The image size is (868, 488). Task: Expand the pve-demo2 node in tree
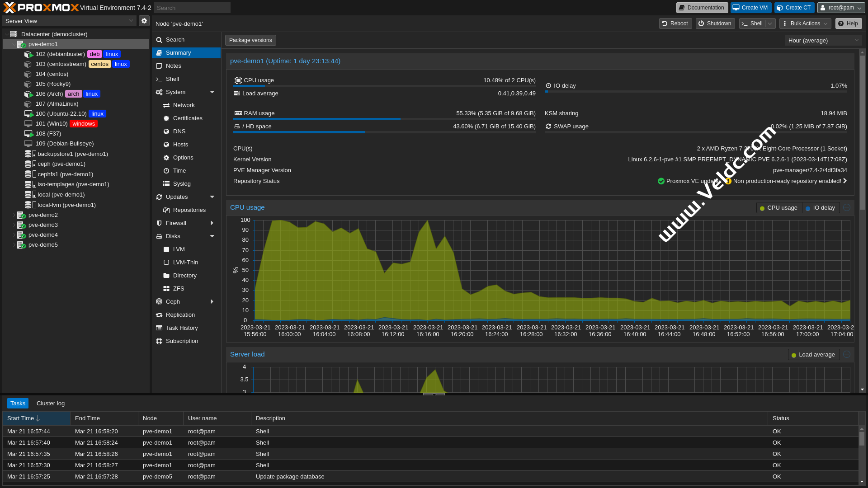(x=14, y=215)
